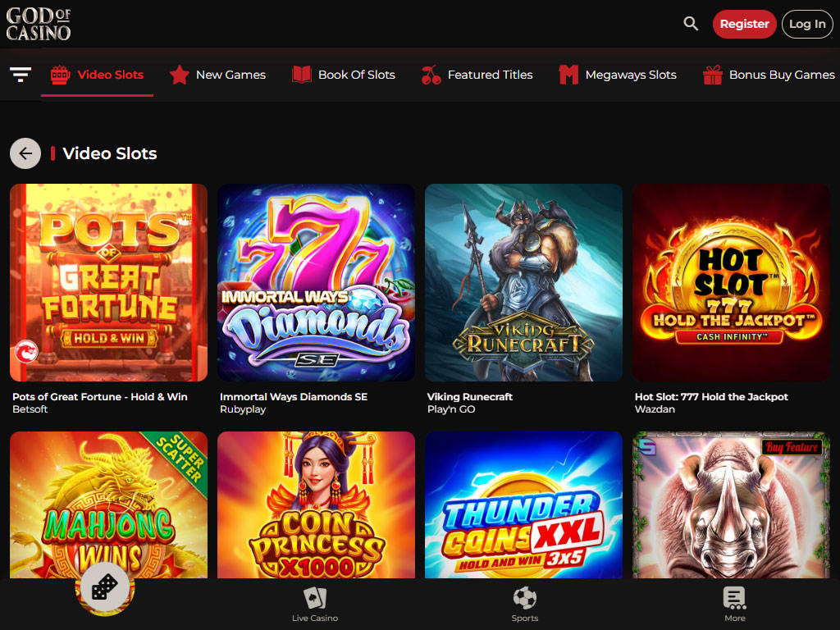Click the Hot Slot: 777 Hold the Jackpot title
Viewport: 840px width, 630px height.
click(710, 396)
